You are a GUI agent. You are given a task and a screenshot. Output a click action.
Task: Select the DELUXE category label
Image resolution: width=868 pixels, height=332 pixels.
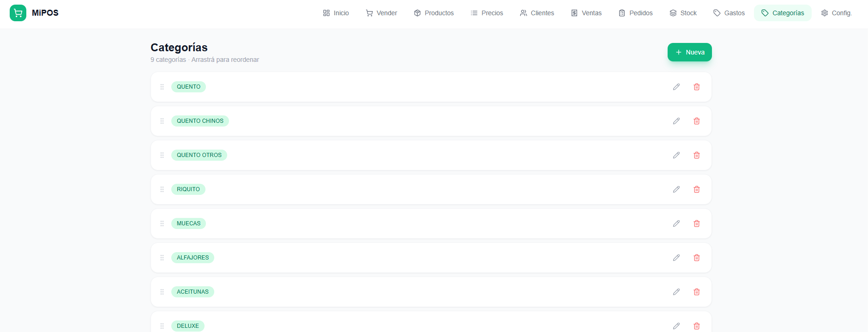click(x=188, y=326)
